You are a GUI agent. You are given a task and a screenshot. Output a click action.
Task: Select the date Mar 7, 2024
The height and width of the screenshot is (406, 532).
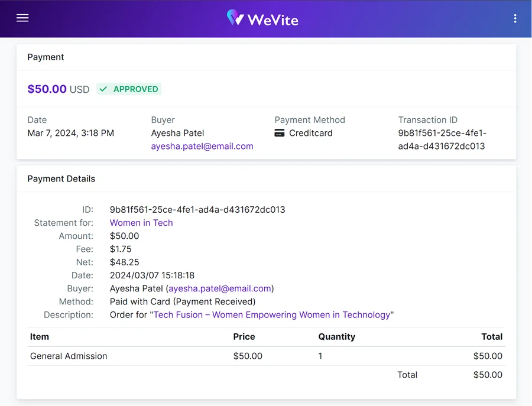pyautogui.click(x=70, y=133)
